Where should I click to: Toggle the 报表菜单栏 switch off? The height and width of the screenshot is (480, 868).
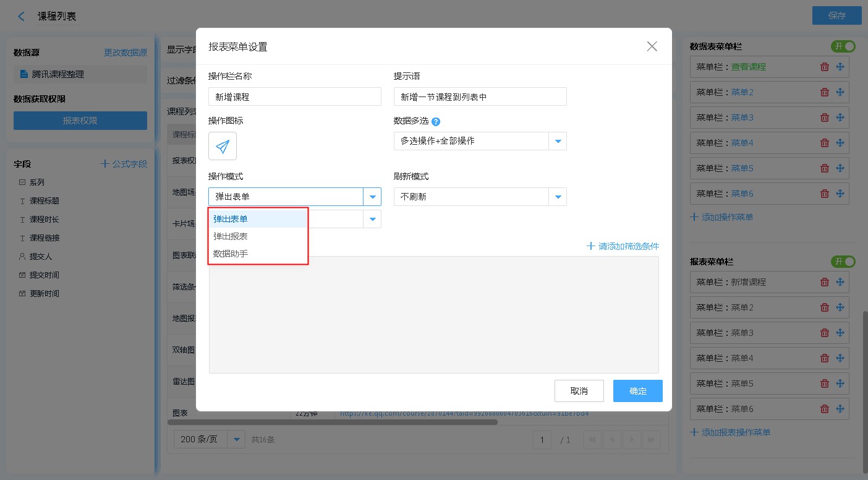click(843, 262)
